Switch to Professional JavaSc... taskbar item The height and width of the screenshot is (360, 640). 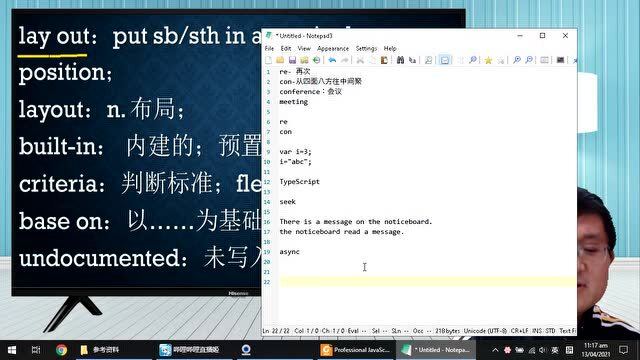point(356,350)
